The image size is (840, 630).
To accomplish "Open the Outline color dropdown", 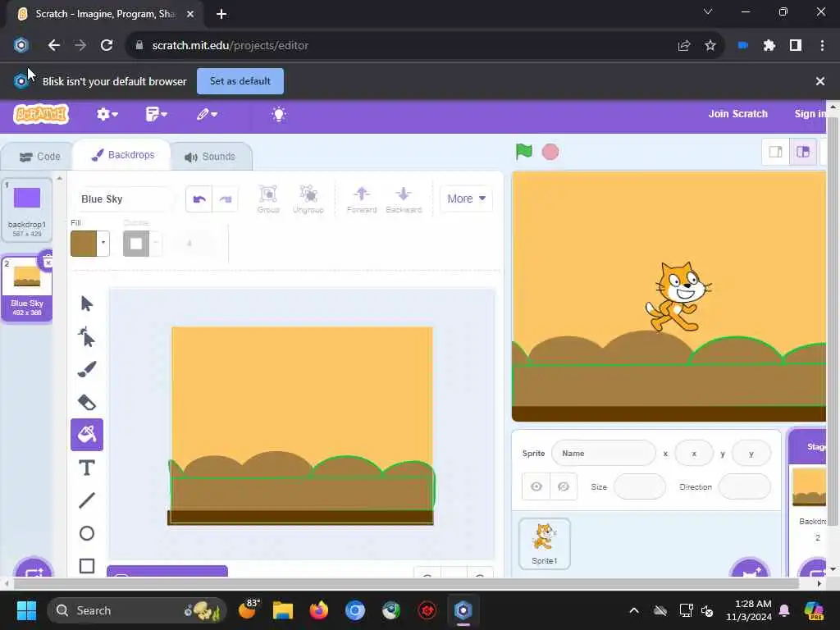I will coord(156,243).
